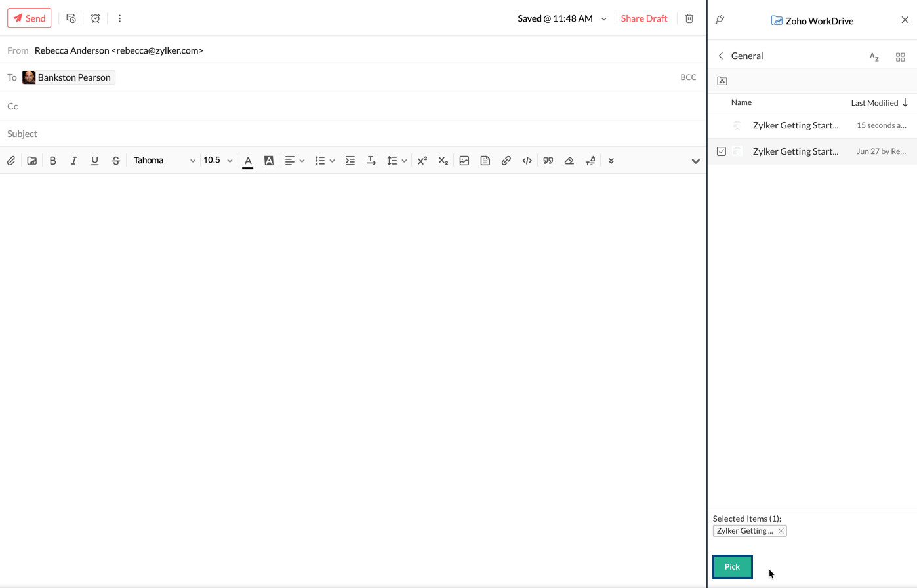
Task: Select the file modified 15 seconds ago
Action: click(x=812, y=125)
